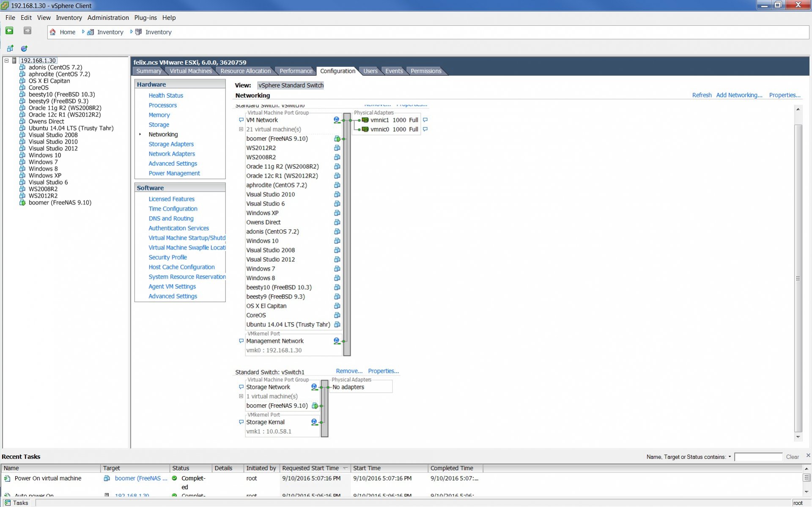Click Remove link for vSwitch1
812x507 pixels.
pos(349,371)
